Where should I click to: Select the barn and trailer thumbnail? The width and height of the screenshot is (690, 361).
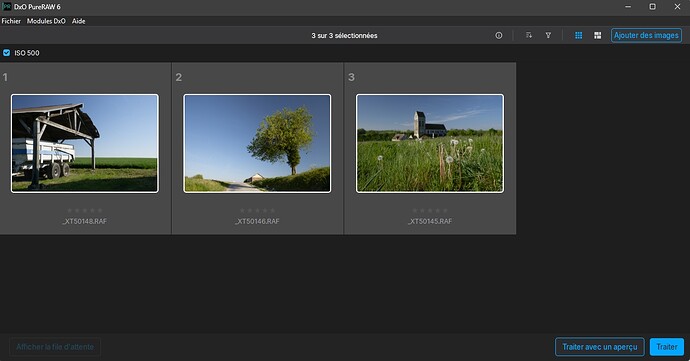[x=84, y=144]
